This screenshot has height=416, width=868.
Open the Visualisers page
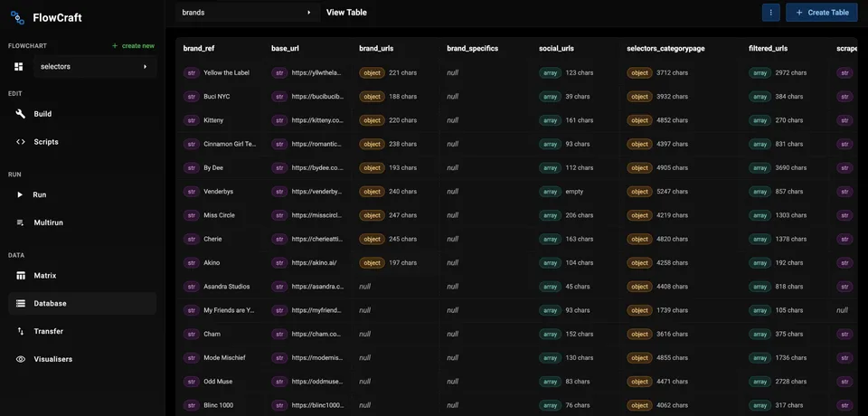82,359
